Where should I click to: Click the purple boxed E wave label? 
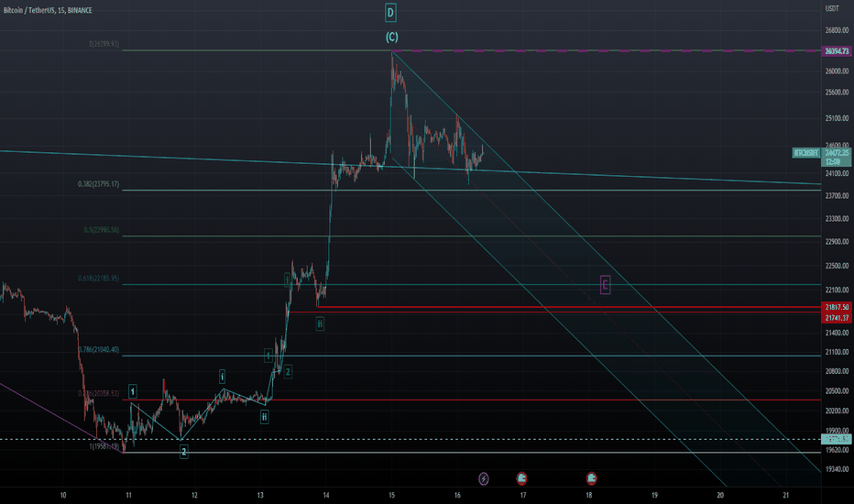point(605,284)
